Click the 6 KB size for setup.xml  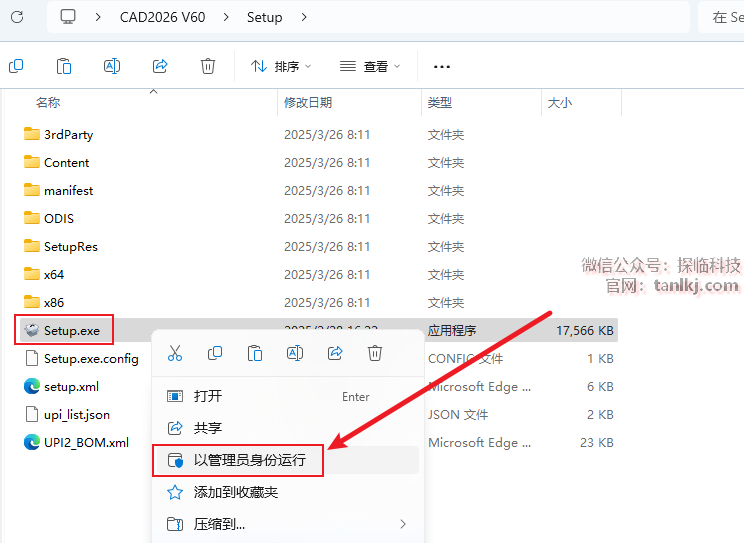tap(600, 386)
